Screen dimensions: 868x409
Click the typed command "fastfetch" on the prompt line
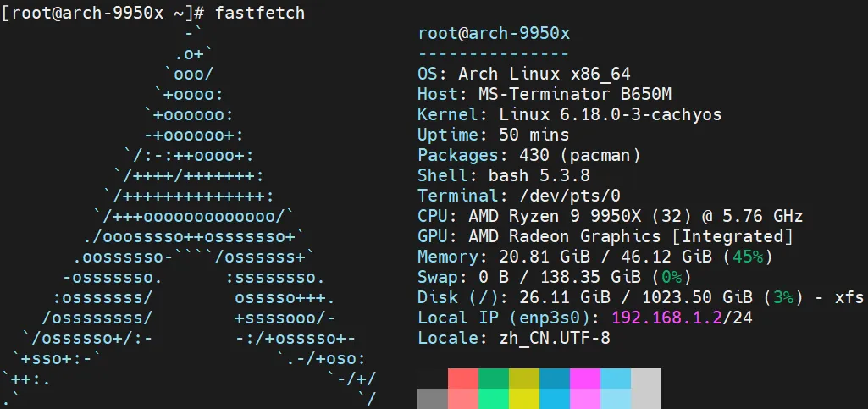coord(260,13)
